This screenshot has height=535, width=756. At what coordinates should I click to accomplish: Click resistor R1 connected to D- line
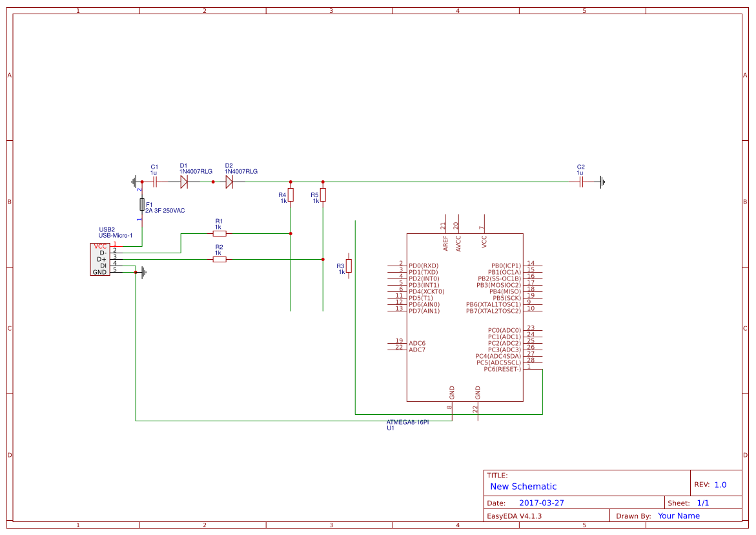coord(219,233)
